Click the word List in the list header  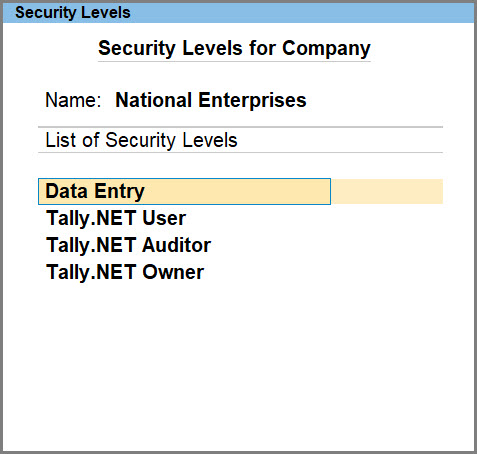pos(62,140)
